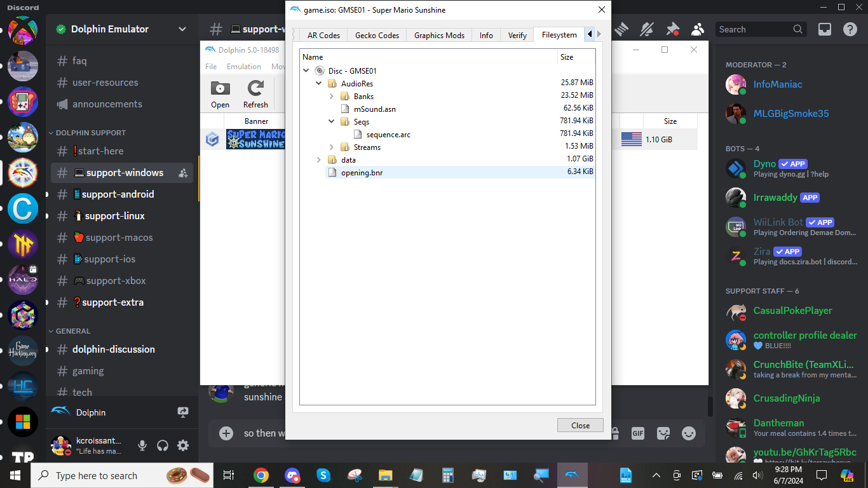Image resolution: width=868 pixels, height=488 pixels.
Task: Sort by Size column in filesystem tree
Action: pyautogui.click(x=576, y=57)
